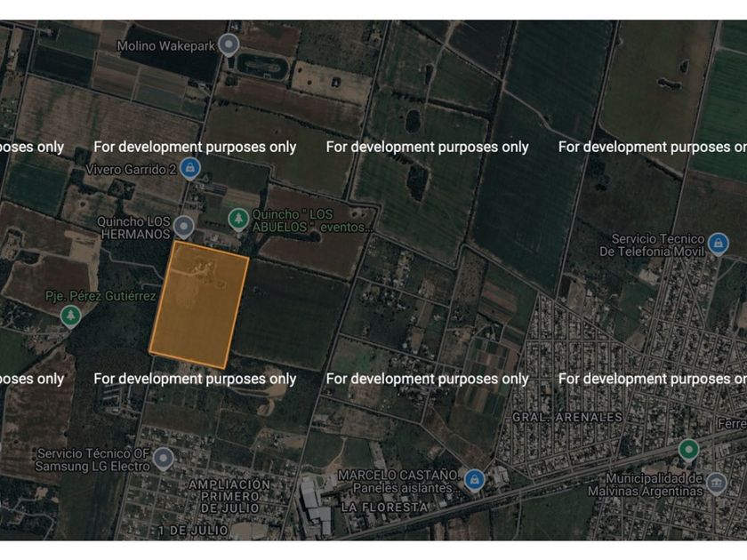The width and height of the screenshot is (747, 560).
Task: Click the Pje. Pérez Gutiérrez tree pin
Action: [x=71, y=316]
